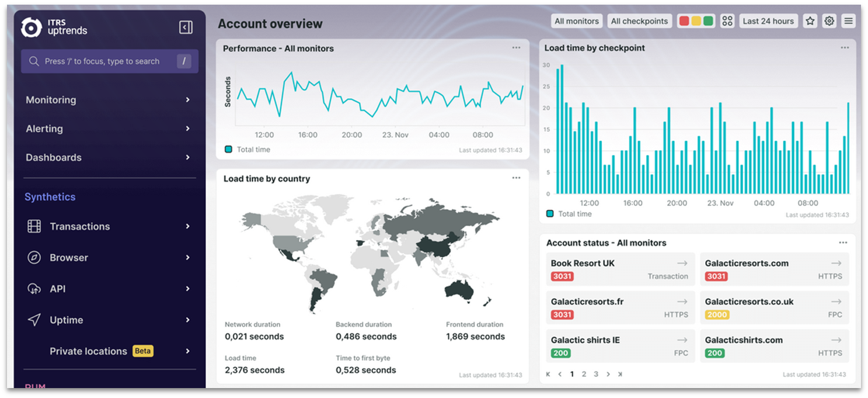Viewport: 868px width, 398px height.
Task: Expand Private locations in the sidebar
Action: [88, 351]
